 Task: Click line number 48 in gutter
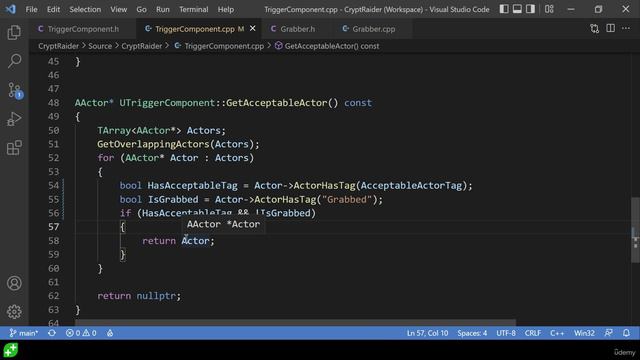point(53,103)
